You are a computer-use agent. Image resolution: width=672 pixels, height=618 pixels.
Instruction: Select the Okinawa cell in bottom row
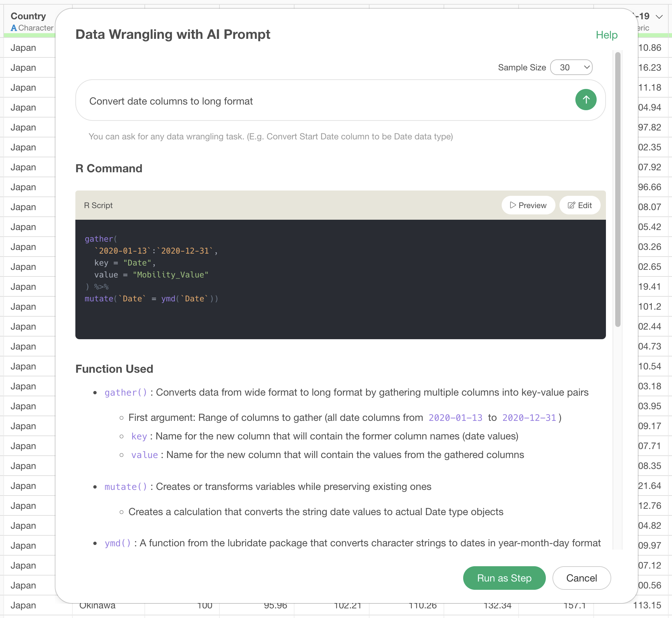pyautogui.click(x=97, y=605)
